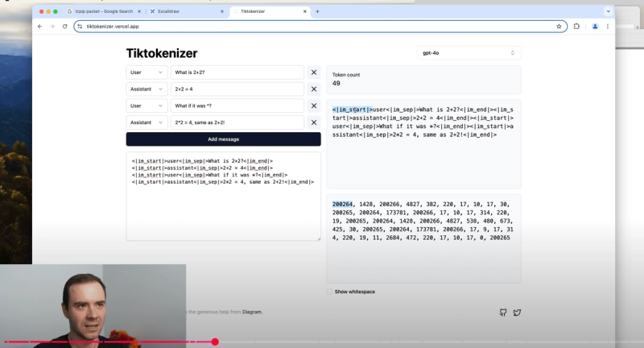The image size is (644, 348).
Task: Open role dropdown for '2+2 = 4' row
Action: click(147, 89)
